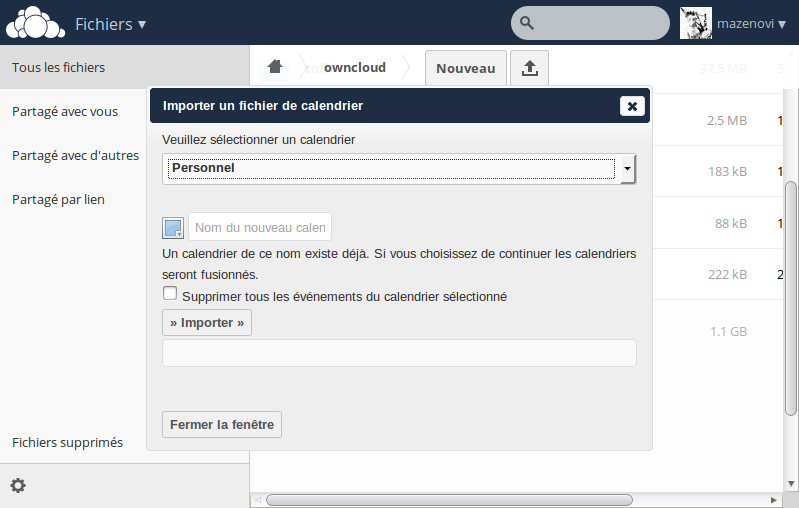
Task: Click the upload file arrow icon
Action: tap(530, 68)
